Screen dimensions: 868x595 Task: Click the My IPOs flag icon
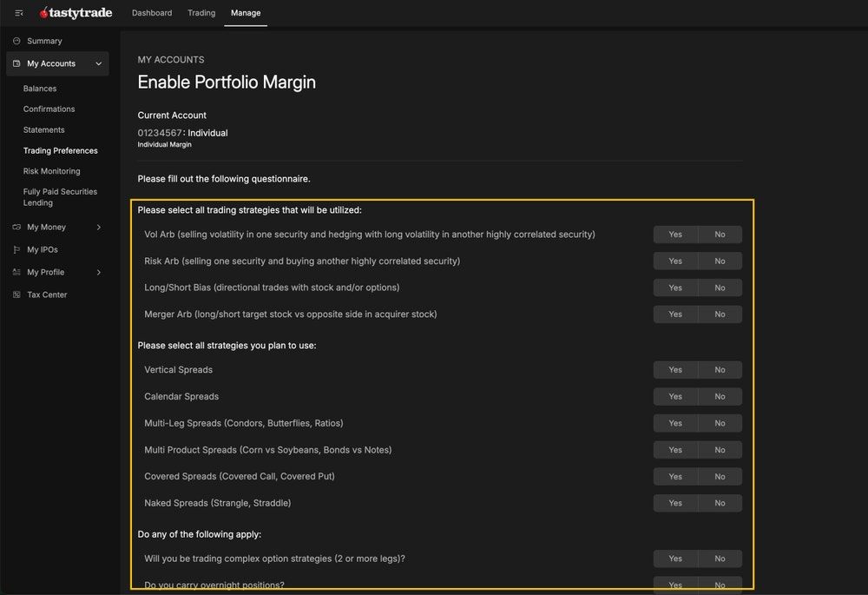pos(16,250)
